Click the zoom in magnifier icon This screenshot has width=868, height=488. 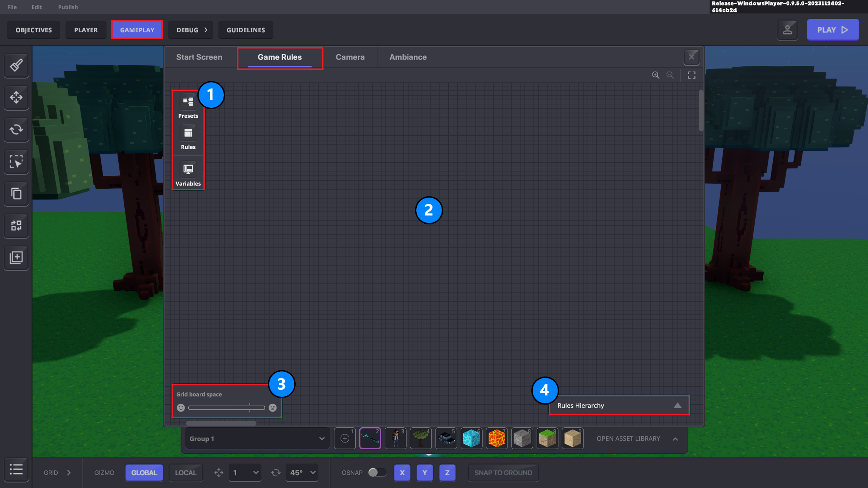(656, 75)
